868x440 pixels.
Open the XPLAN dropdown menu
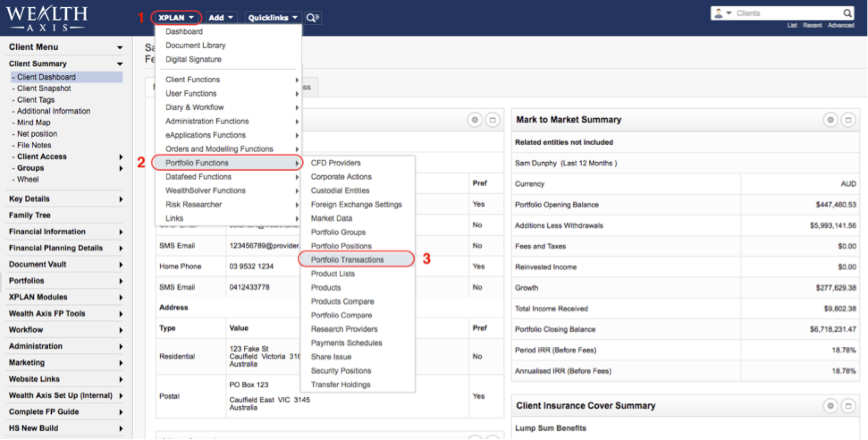coord(176,18)
